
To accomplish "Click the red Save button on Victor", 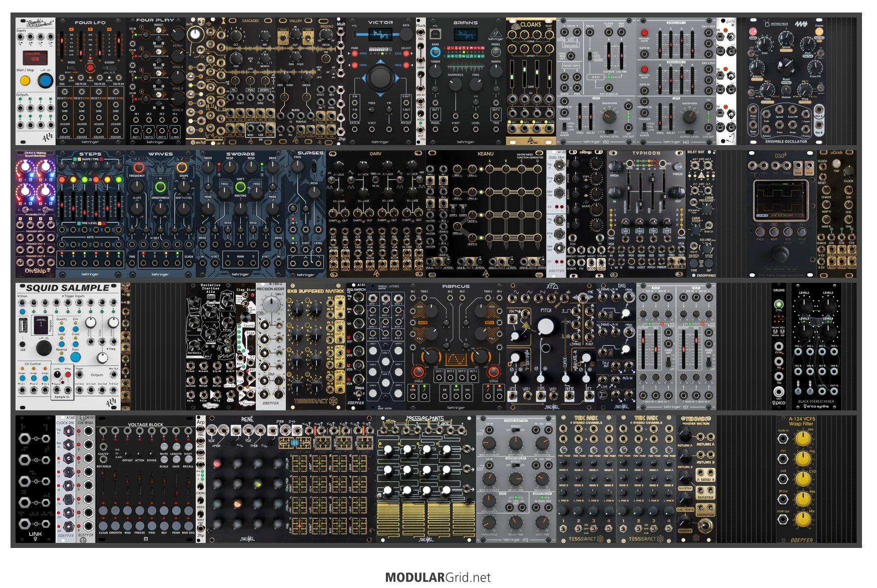I will pos(406,54).
